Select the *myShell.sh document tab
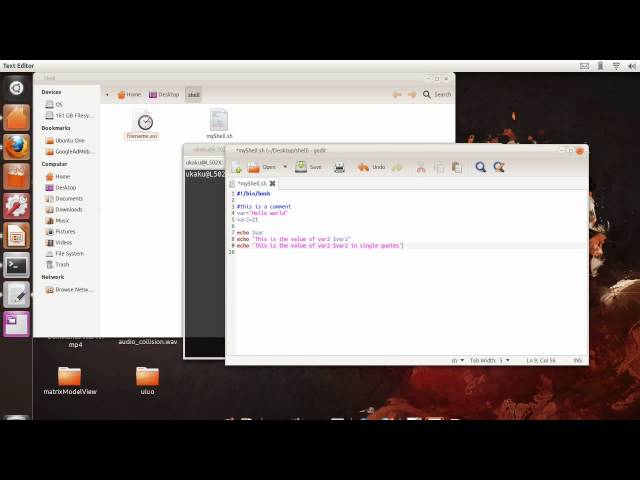Image resolution: width=640 pixels, height=480 pixels. [252, 184]
